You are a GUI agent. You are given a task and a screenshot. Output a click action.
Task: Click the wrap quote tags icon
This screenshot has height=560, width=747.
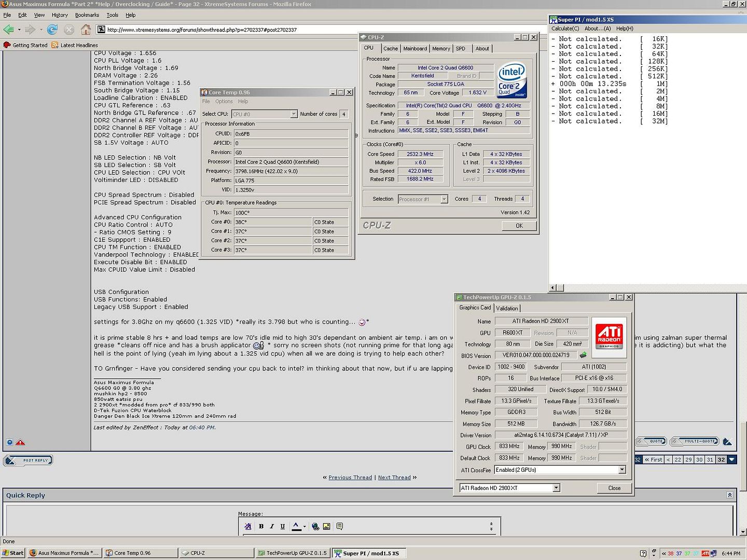(x=340, y=526)
